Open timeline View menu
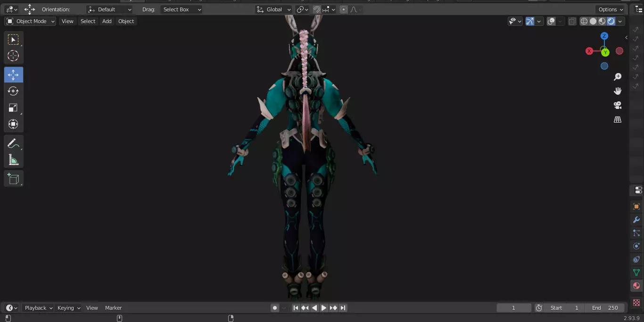This screenshot has width=644, height=322. tap(92, 308)
